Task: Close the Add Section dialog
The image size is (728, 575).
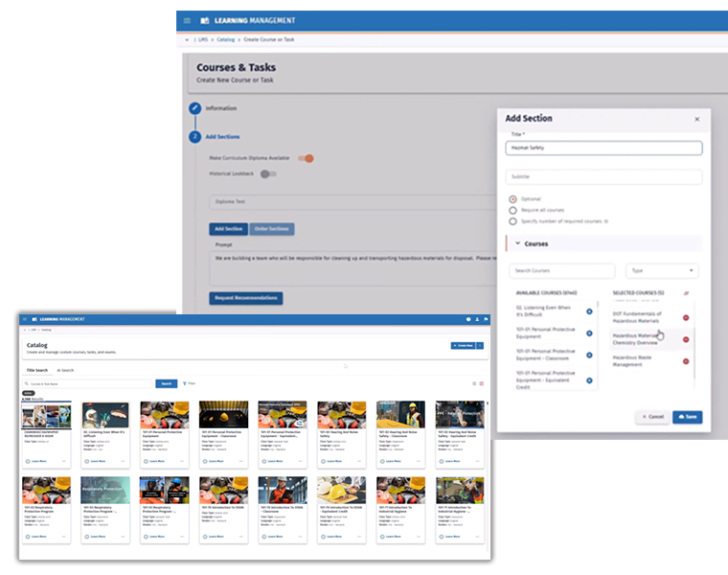Action: click(696, 119)
